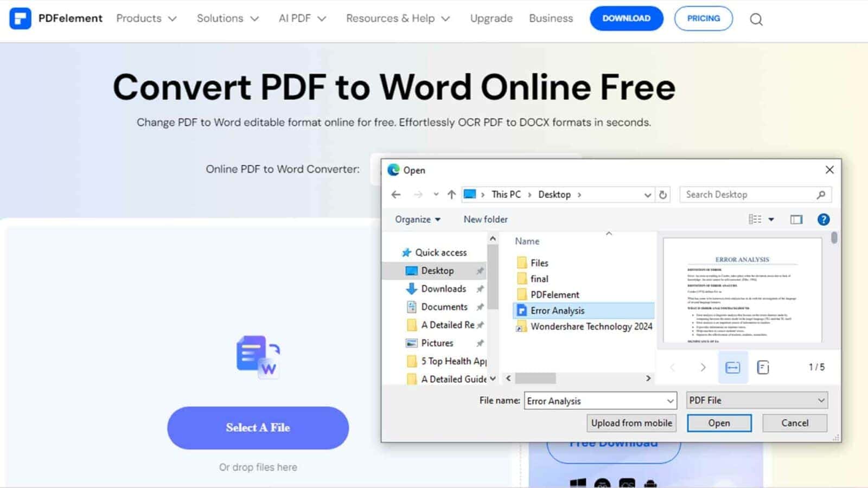Click the 'final' folder name
The image size is (868, 488).
point(539,279)
